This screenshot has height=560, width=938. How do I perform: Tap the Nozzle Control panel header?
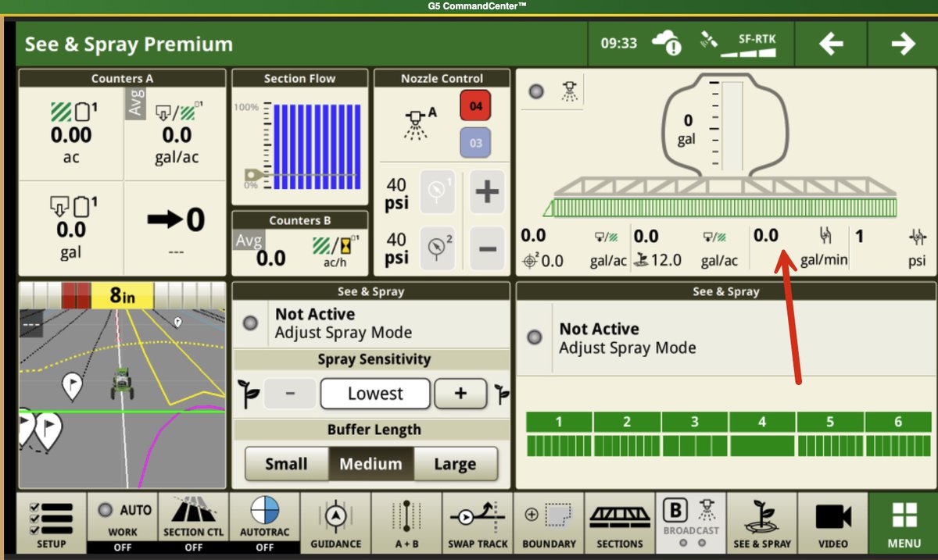[x=442, y=78]
